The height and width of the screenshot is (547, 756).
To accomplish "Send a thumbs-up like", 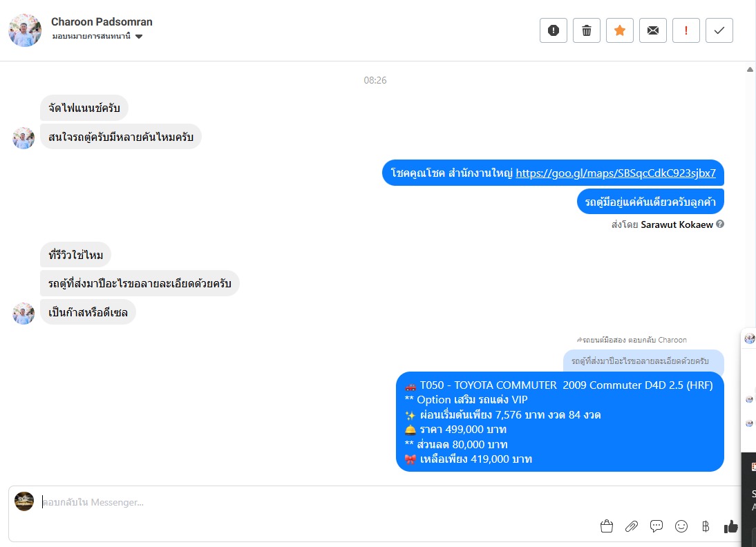I will pyautogui.click(x=730, y=526).
